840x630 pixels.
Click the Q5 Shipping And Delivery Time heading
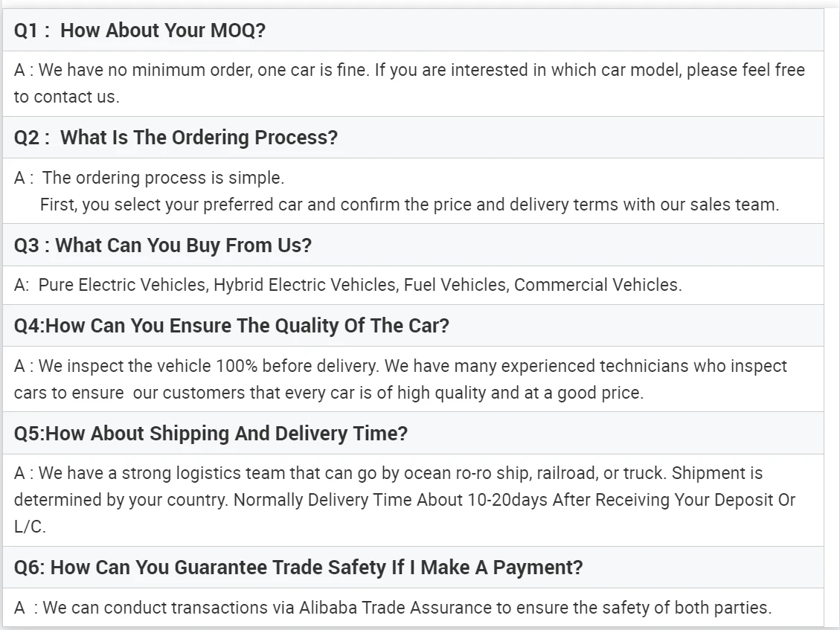[211, 434]
